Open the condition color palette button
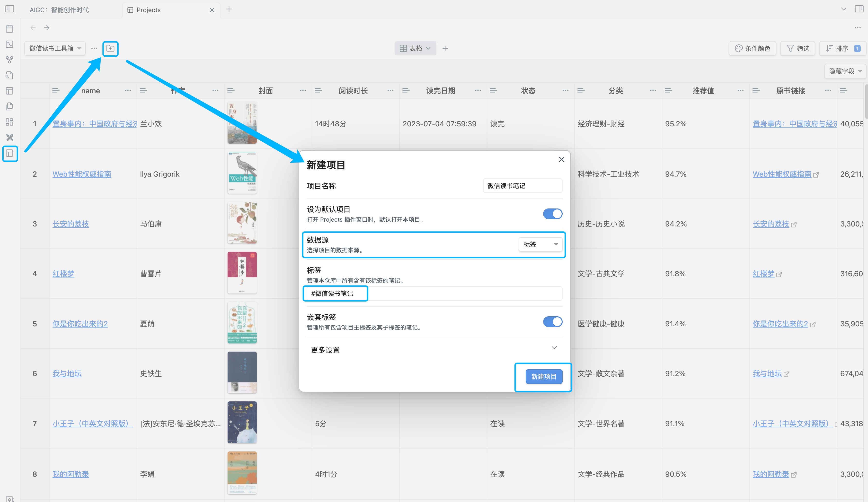868x502 pixels. (x=752, y=49)
